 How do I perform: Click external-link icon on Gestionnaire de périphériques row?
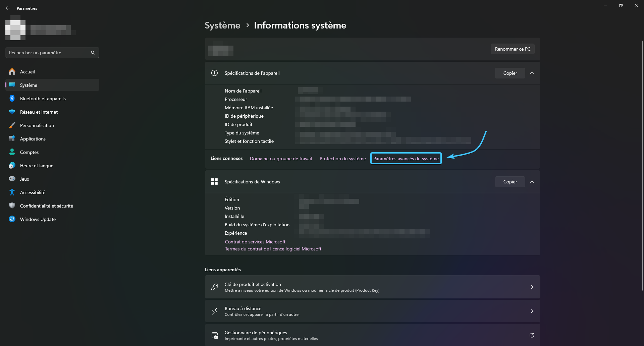point(532,335)
